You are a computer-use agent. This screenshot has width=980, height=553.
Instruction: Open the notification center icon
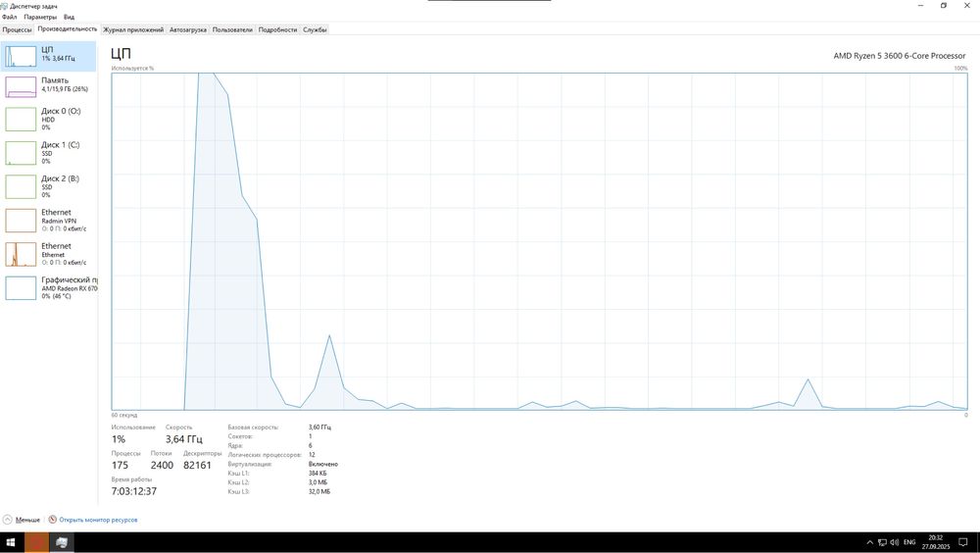963,542
